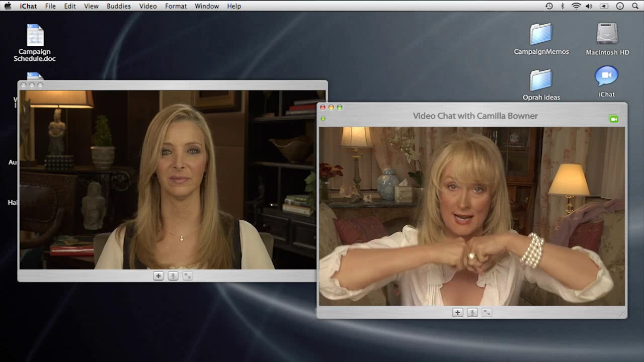The height and width of the screenshot is (362, 644).
Task: Click the green video camera status icon
Action: 613,119
